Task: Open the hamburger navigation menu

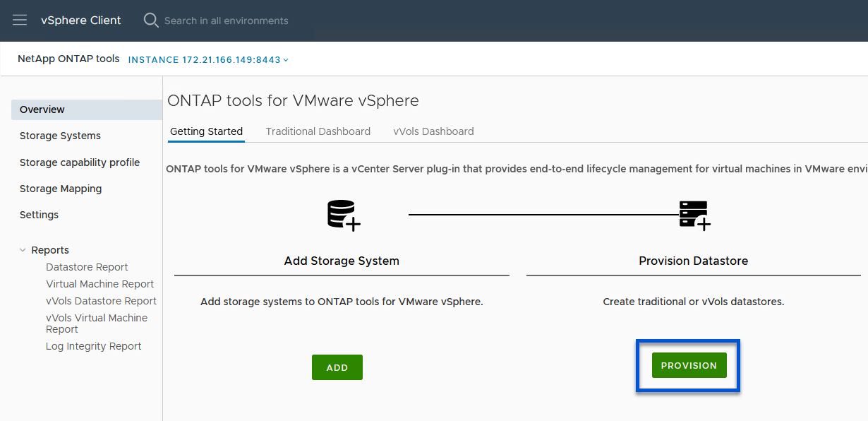Action: click(x=20, y=20)
